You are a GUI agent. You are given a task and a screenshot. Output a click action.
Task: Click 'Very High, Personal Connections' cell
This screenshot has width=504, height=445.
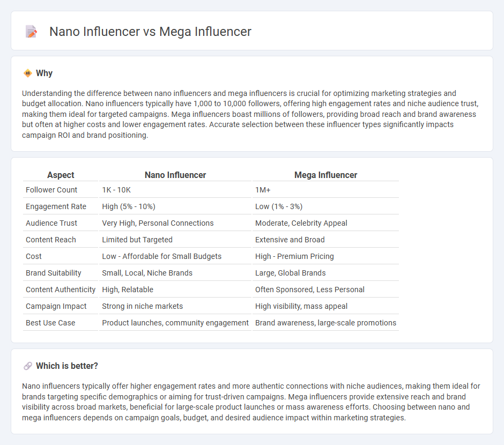158,223
